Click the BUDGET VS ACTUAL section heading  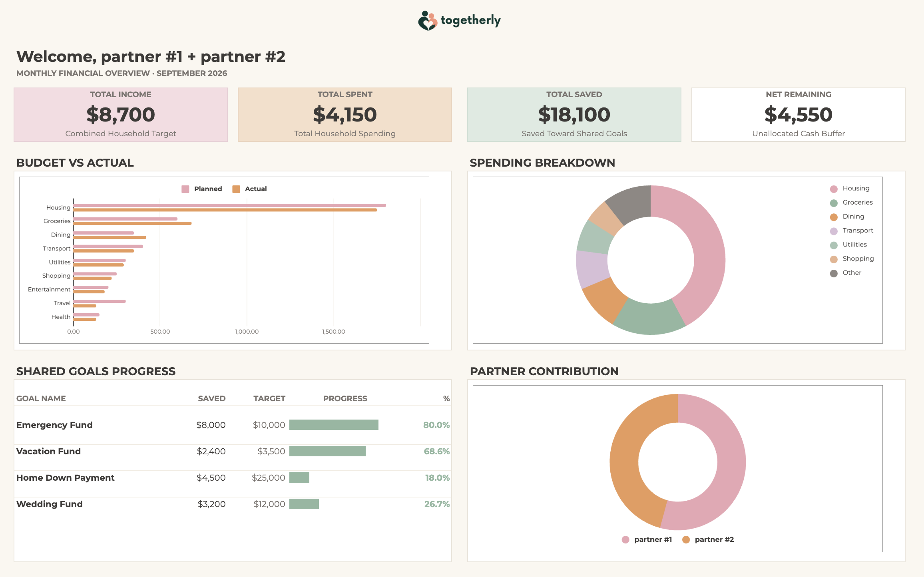[75, 163]
